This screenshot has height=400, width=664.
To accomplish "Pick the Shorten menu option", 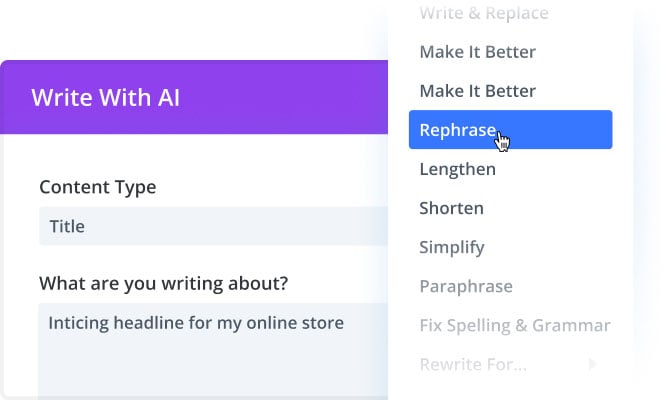I will [x=451, y=208].
